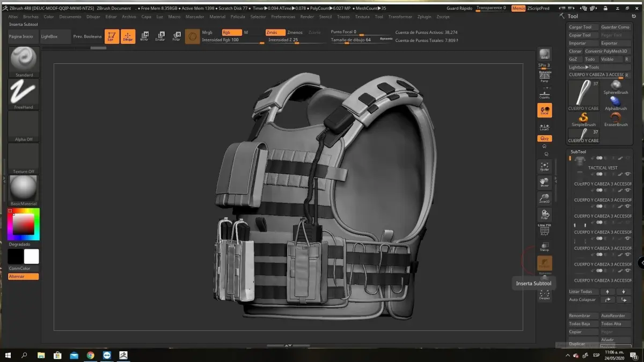
Task: Select the Escalar tool
Action: coord(160,36)
